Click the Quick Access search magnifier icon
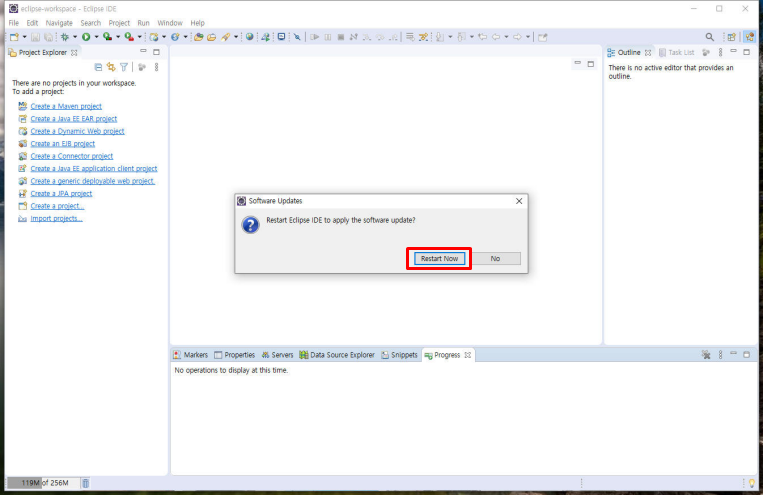763x495 pixels. 710,37
